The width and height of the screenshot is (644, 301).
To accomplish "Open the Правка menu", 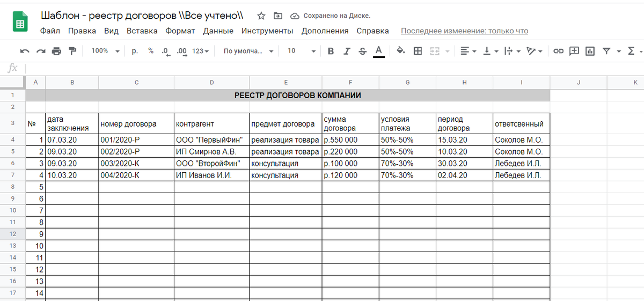I will point(82,31).
